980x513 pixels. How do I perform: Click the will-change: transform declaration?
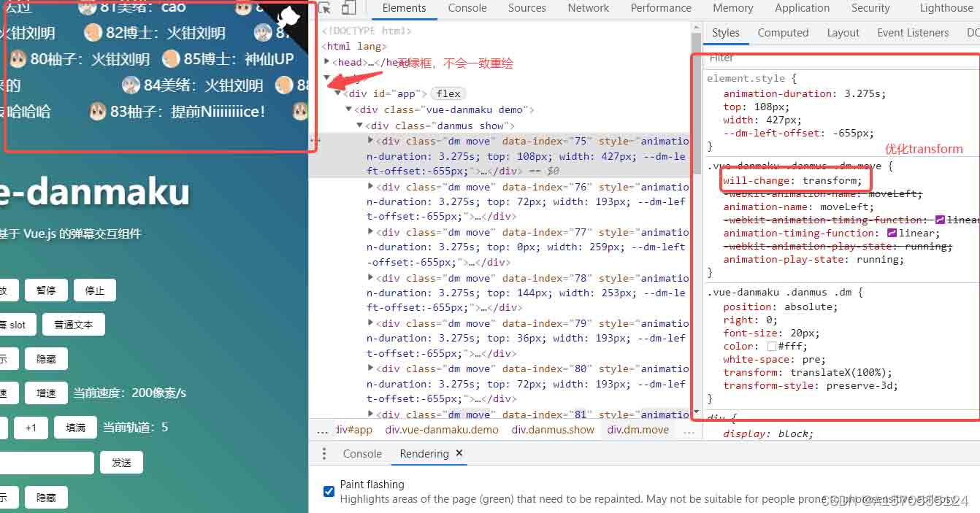(x=792, y=180)
